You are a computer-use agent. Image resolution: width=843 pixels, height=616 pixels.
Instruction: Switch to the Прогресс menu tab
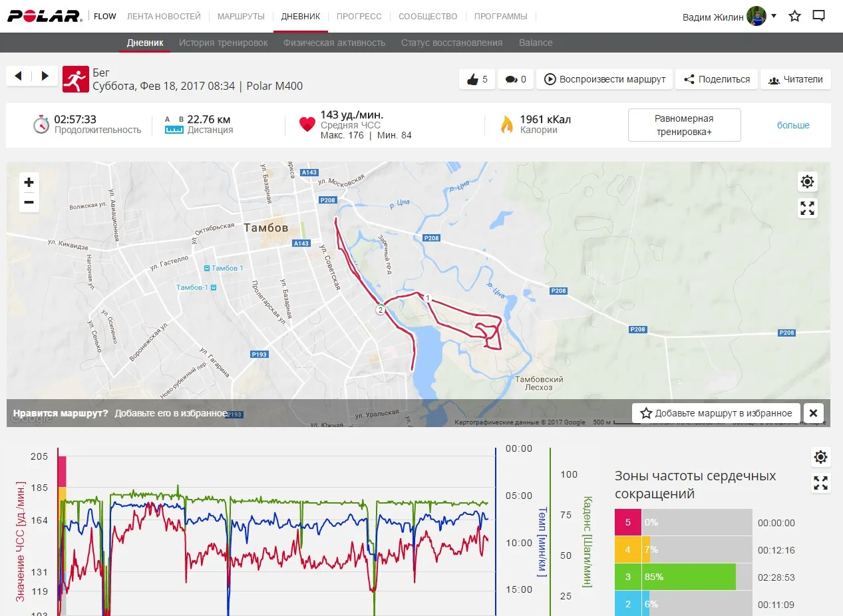tap(359, 16)
